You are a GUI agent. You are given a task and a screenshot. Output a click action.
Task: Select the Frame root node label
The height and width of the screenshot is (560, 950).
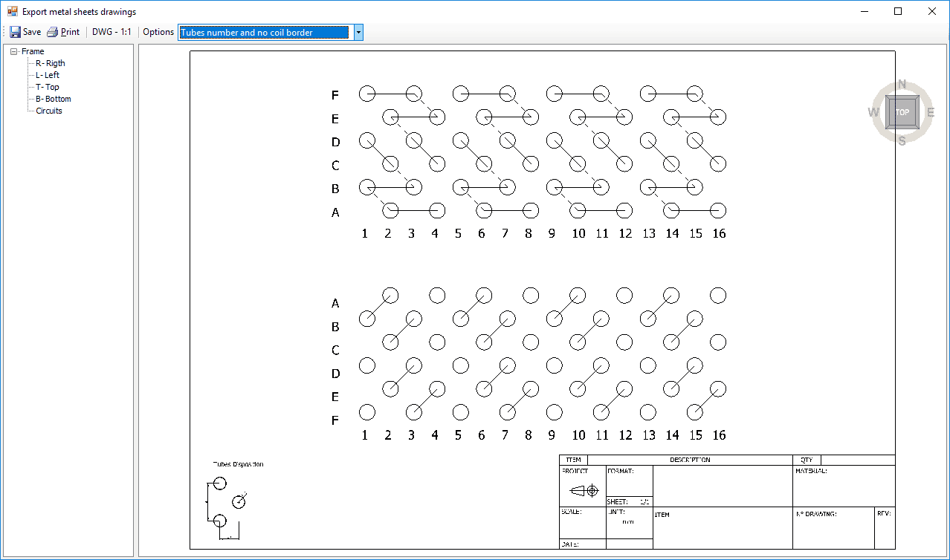[33, 51]
